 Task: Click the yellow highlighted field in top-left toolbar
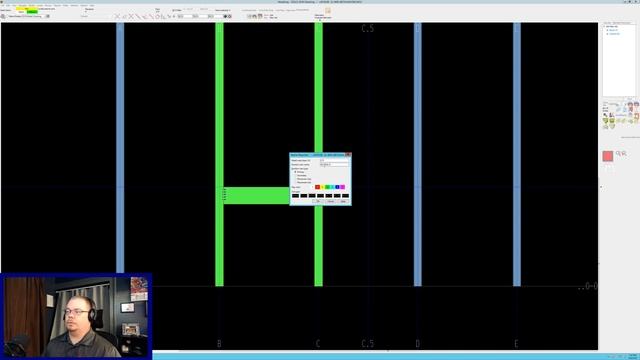(x=27, y=9)
